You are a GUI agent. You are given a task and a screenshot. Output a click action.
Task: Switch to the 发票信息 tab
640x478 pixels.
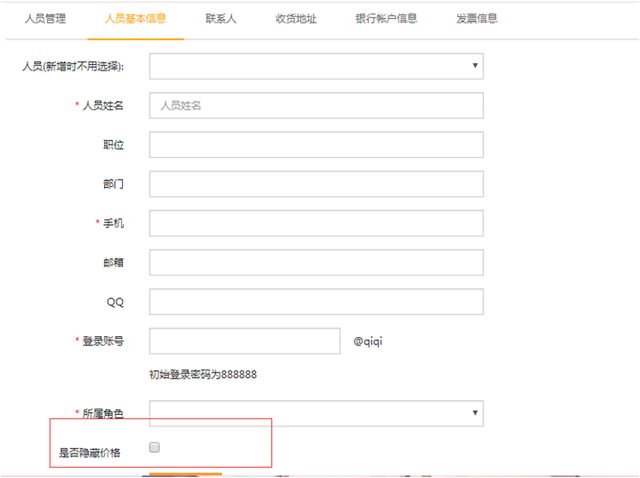[477, 19]
